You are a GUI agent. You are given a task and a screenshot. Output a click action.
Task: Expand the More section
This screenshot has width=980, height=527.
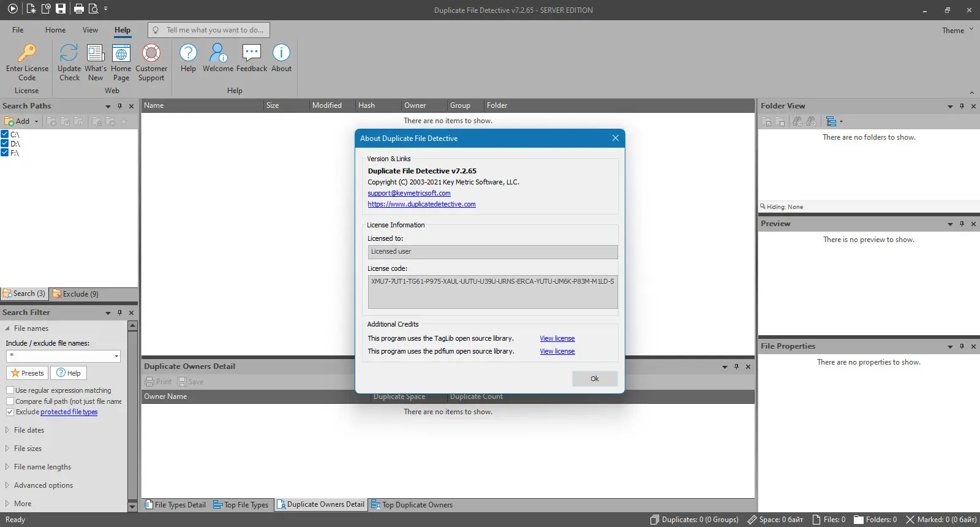click(7, 504)
